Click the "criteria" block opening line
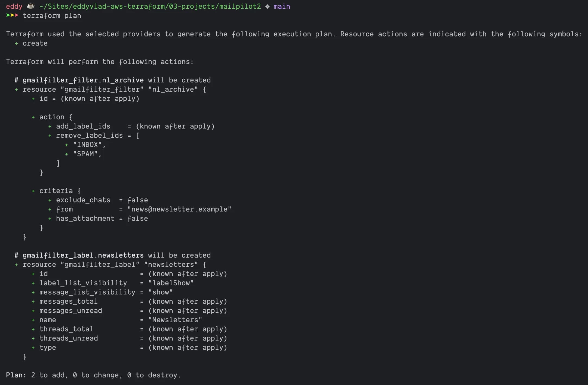Viewport: 588px width, 385px height. click(56, 191)
